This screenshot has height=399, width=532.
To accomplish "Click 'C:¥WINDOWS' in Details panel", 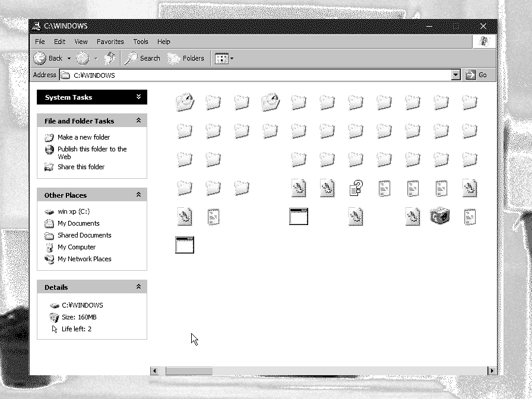I will pos(83,305).
